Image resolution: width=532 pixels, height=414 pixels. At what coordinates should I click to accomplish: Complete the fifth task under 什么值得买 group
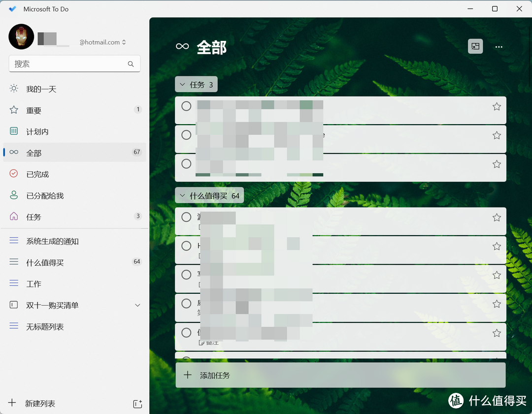[186, 333]
